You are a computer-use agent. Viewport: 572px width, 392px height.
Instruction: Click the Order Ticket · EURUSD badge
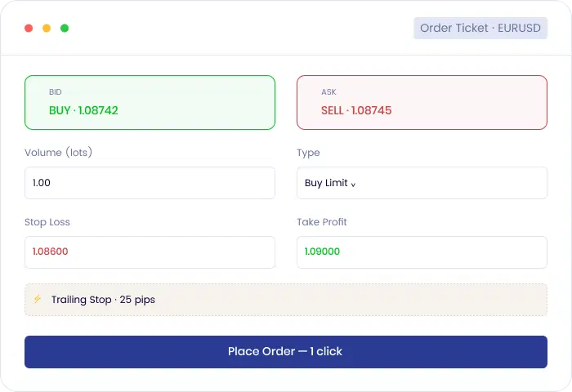coord(480,28)
